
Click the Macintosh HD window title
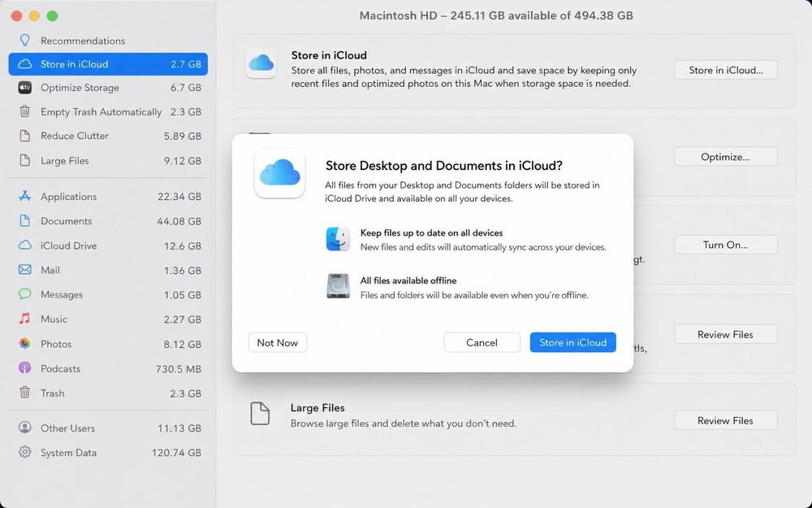(496, 15)
